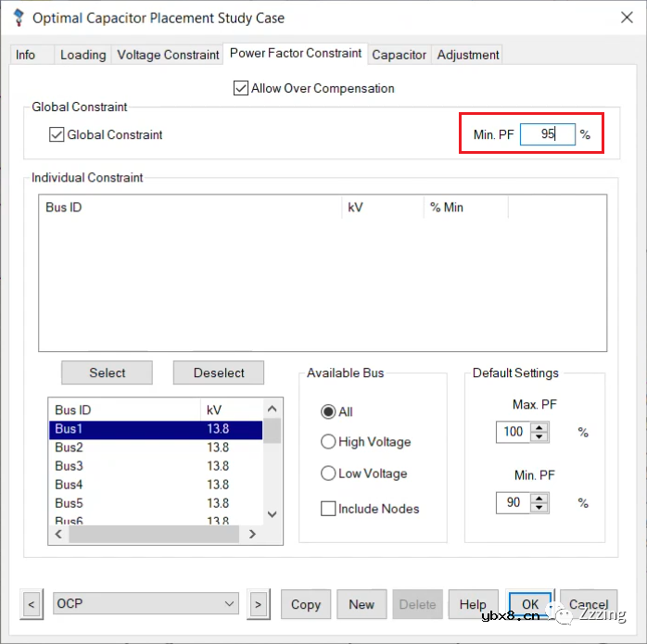Go to next study case arrow

pos(258,604)
